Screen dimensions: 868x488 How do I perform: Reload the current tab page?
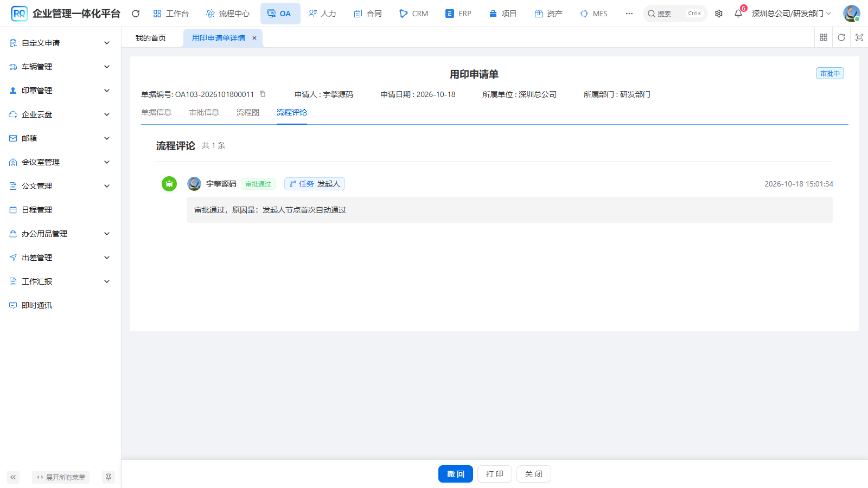(841, 37)
